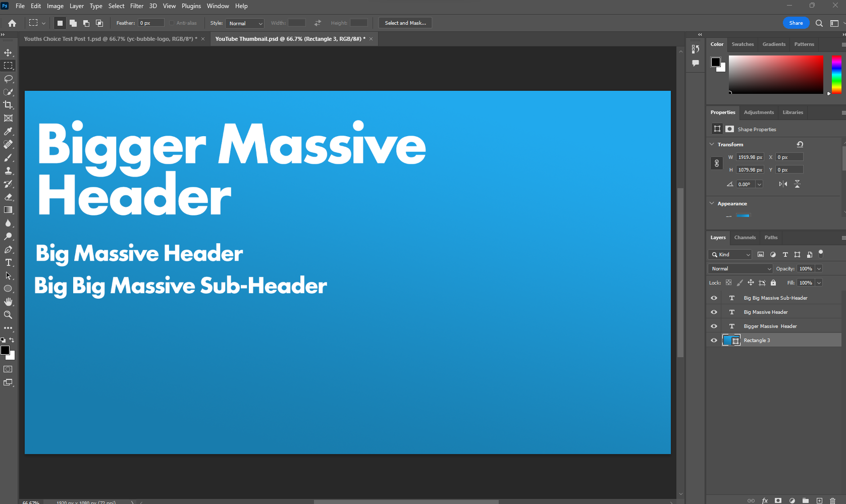
Task: Switch to the Channels tab
Action: click(x=745, y=238)
